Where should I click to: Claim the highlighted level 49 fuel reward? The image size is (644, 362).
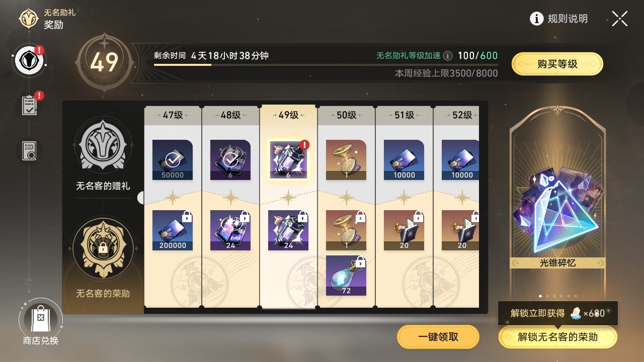(x=288, y=160)
